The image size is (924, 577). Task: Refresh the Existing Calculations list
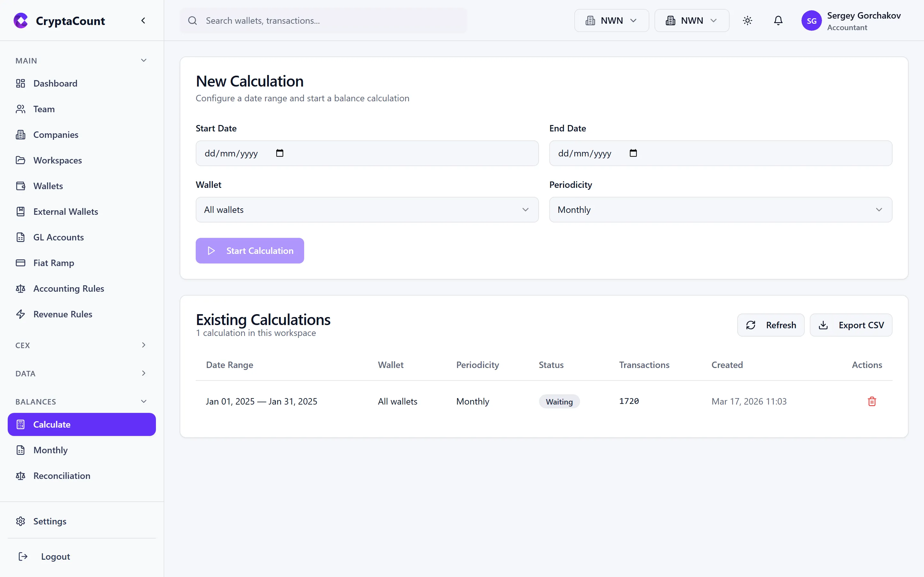tap(771, 325)
